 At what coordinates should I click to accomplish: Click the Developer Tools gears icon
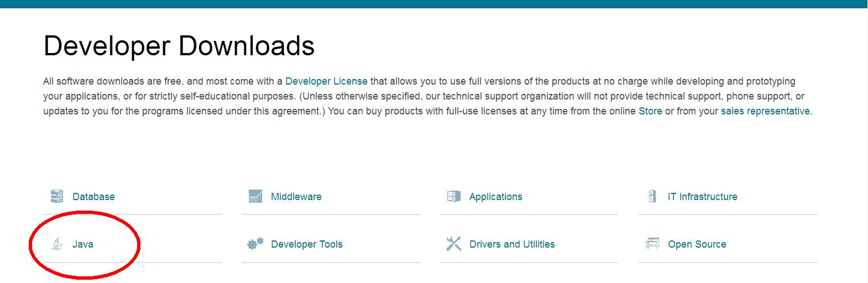[x=255, y=244]
